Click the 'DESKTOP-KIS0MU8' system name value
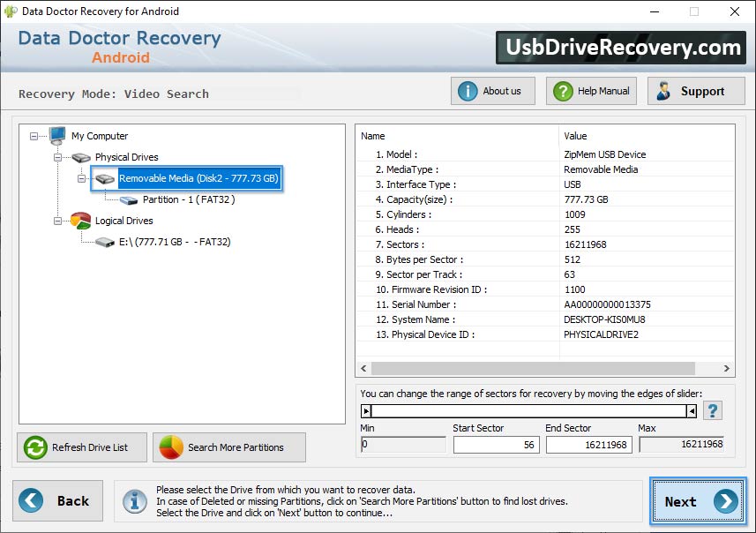 click(604, 319)
